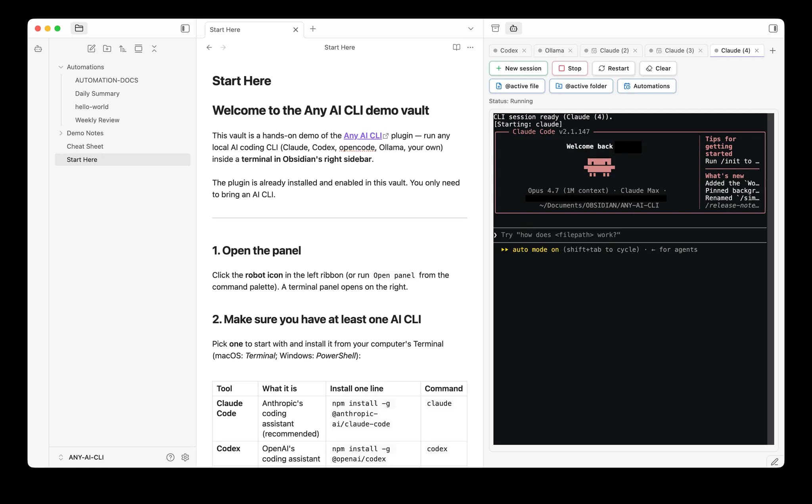Open the Automations button in panel
Screen dimensions: 812x504
coord(647,86)
